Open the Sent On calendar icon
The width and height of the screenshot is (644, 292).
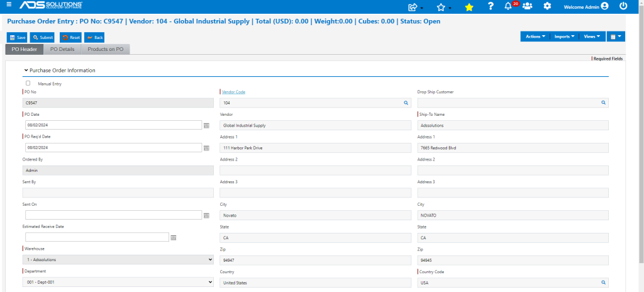coord(206,215)
